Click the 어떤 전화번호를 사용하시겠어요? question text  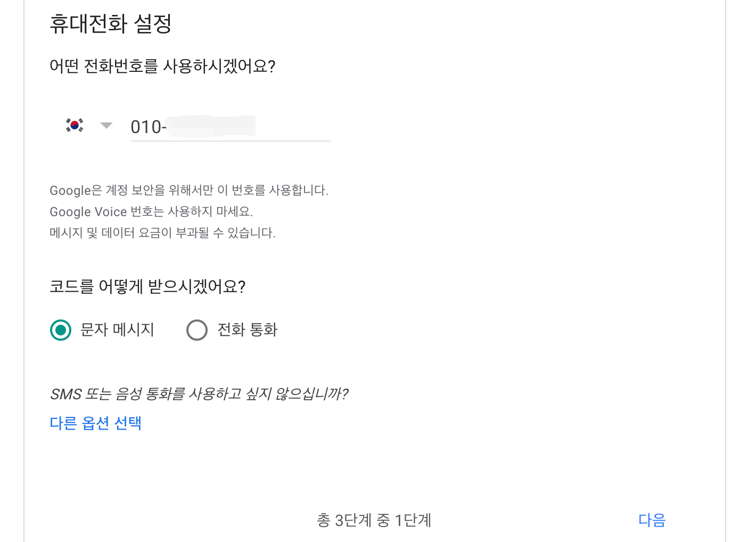[162, 66]
